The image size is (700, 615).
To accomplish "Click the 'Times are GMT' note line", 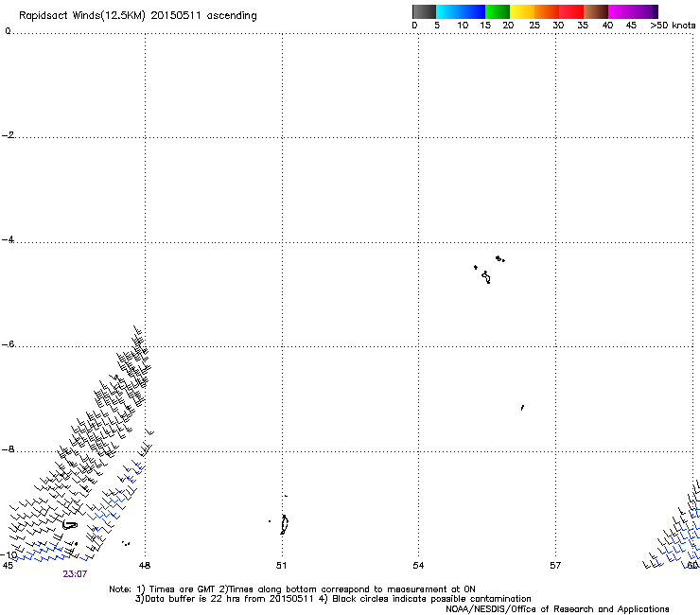I will pos(292,589).
